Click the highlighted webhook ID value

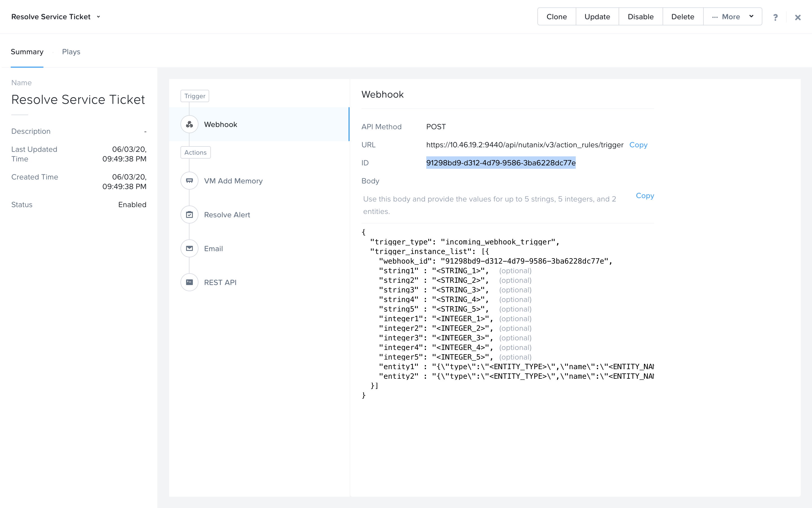[x=501, y=163]
